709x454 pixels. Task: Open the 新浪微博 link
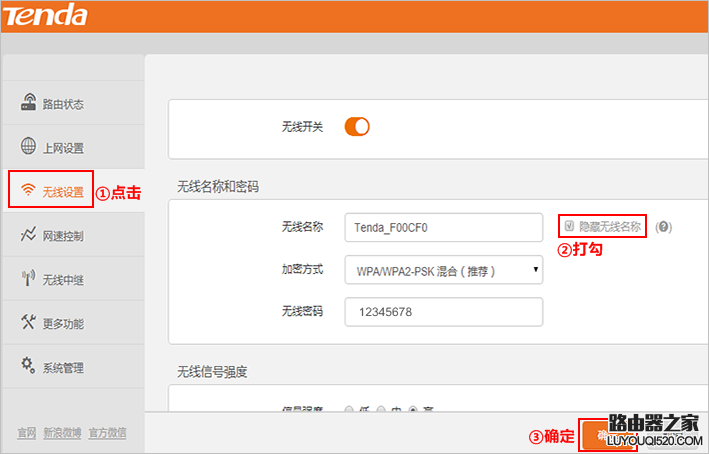point(60,433)
